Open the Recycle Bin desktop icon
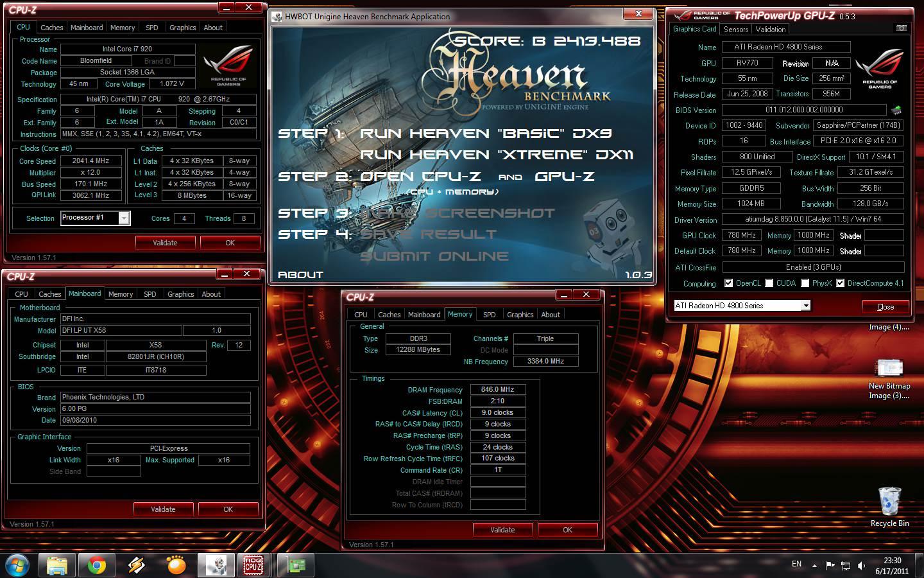Image resolution: width=924 pixels, height=578 pixels. click(889, 507)
